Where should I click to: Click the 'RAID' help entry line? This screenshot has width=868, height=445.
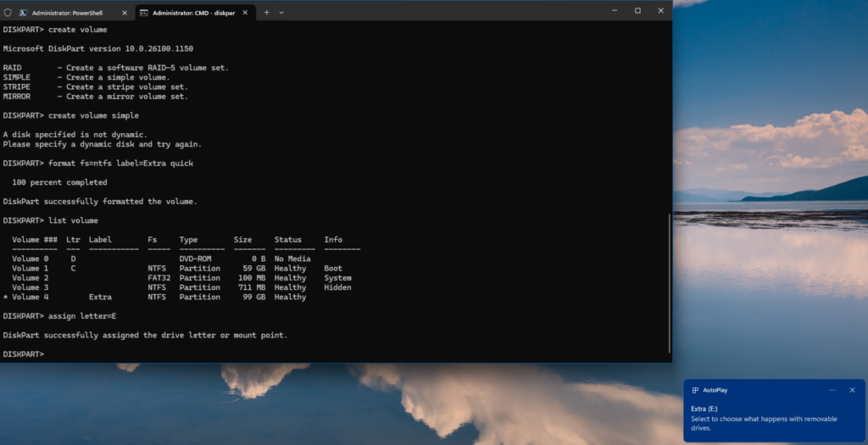115,68
